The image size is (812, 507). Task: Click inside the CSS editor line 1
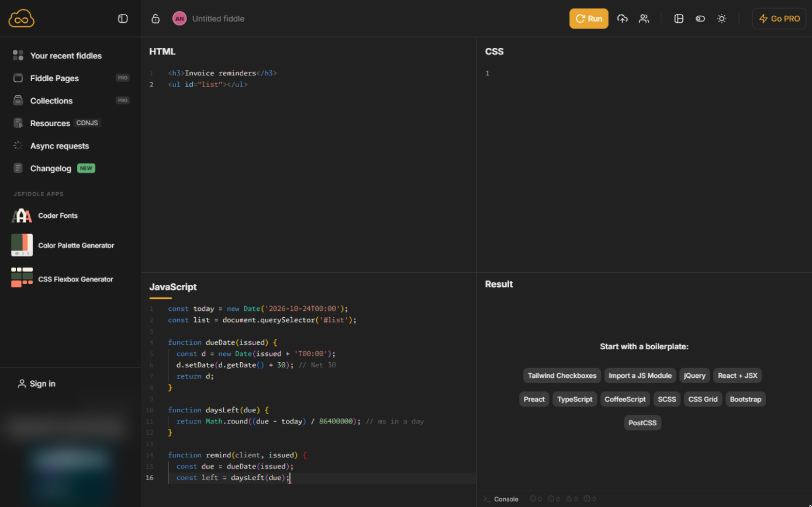pyautogui.click(x=643, y=73)
